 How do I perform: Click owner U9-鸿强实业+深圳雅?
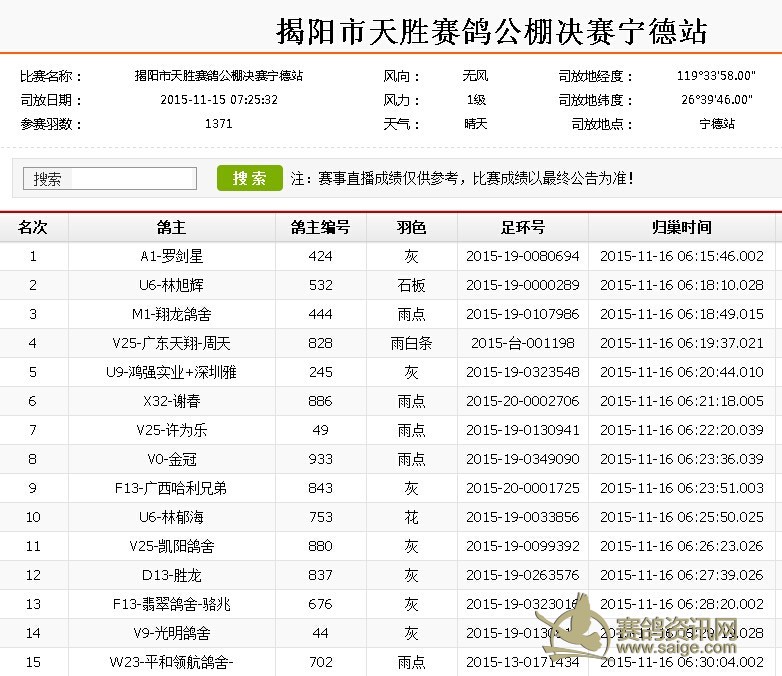tap(171, 372)
